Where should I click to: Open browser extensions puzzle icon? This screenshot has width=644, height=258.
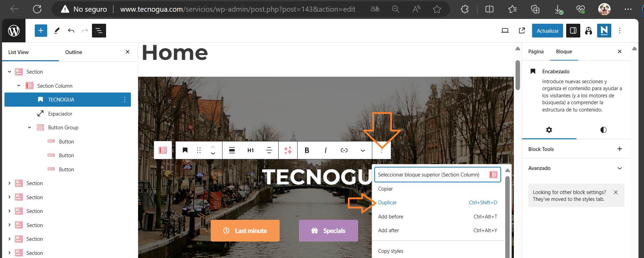(465, 9)
